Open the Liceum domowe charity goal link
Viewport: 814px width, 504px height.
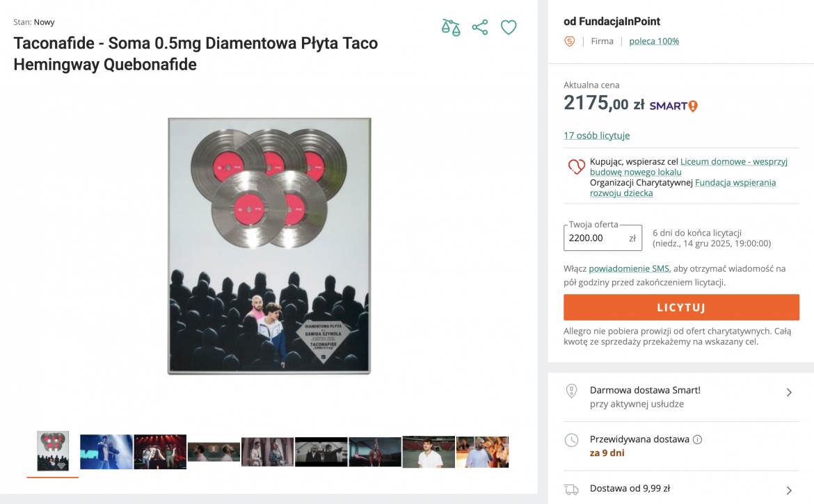(x=733, y=161)
